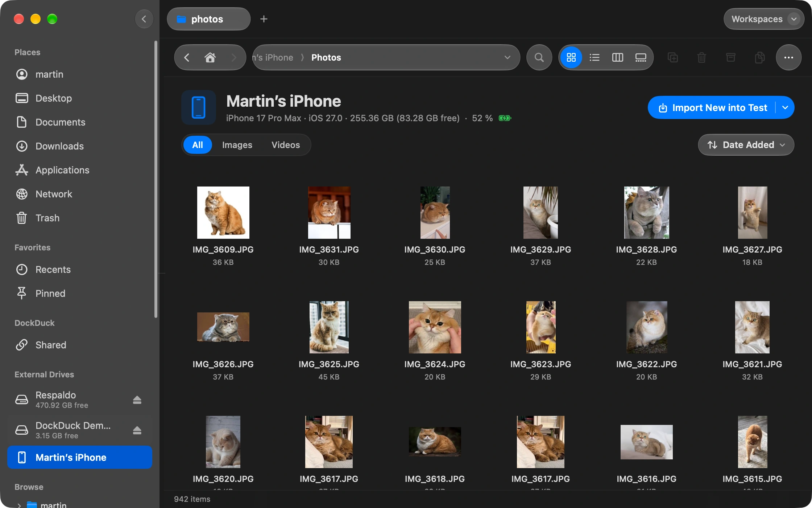812x508 pixels.
Task: Go to home folder via the house icon
Action: pyautogui.click(x=210, y=57)
